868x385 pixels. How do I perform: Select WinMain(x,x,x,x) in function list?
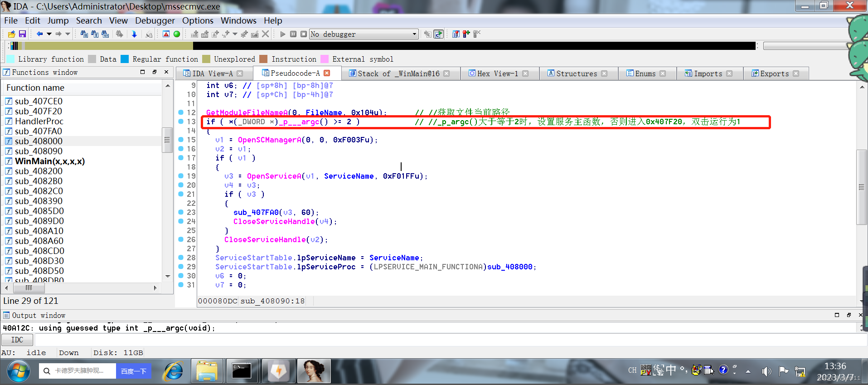click(x=50, y=161)
